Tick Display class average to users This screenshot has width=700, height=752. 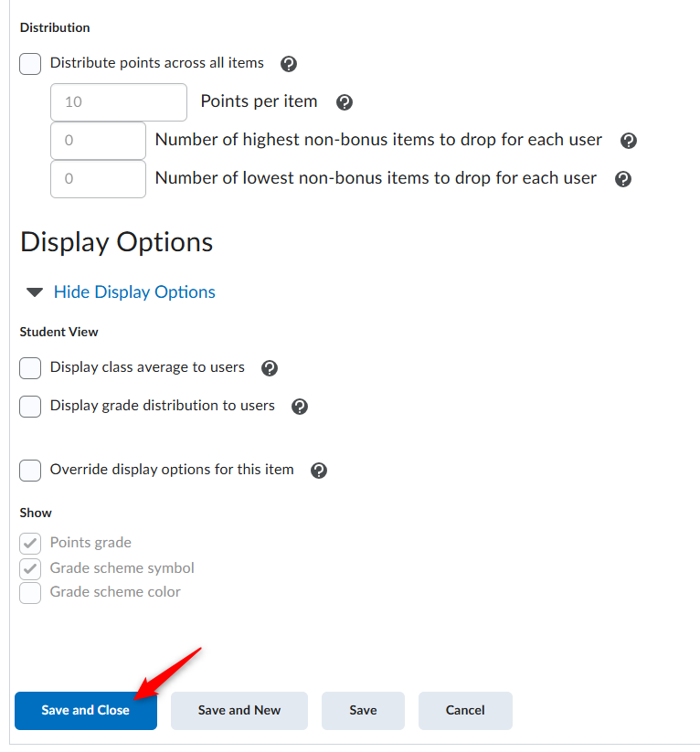pos(30,368)
